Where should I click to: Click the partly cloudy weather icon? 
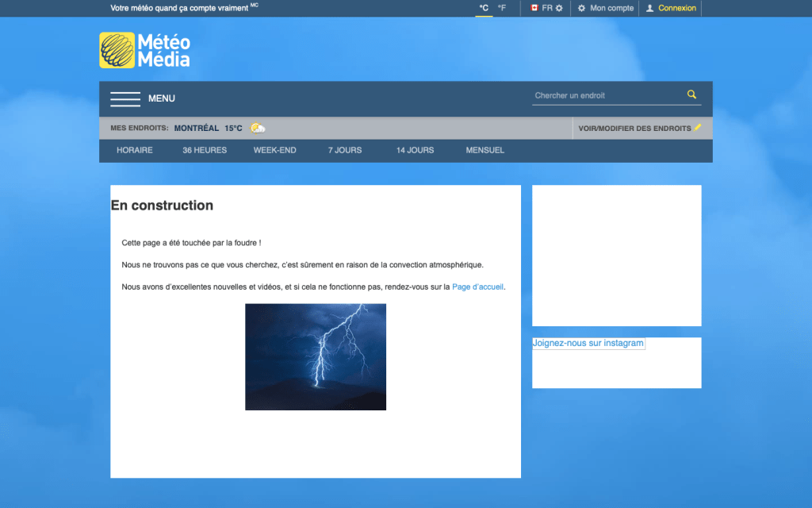(x=258, y=128)
